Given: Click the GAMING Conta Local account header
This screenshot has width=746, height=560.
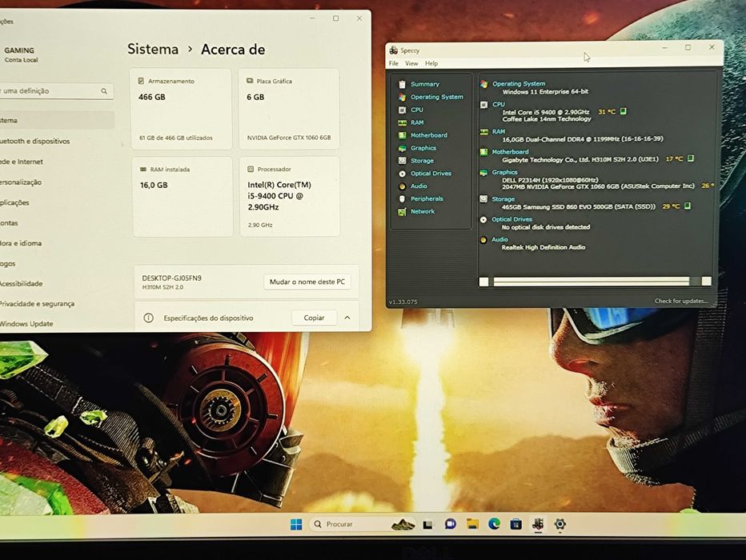Looking at the screenshot, I should tap(21, 54).
